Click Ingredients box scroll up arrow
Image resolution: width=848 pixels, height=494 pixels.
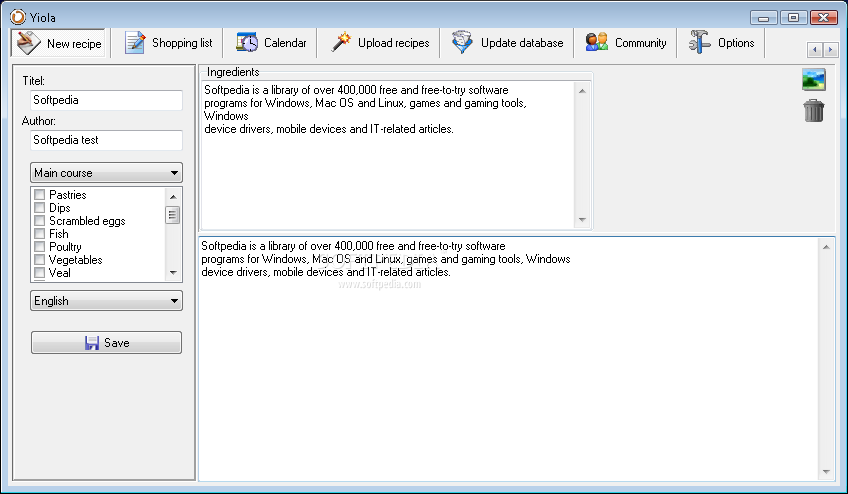coord(582,91)
